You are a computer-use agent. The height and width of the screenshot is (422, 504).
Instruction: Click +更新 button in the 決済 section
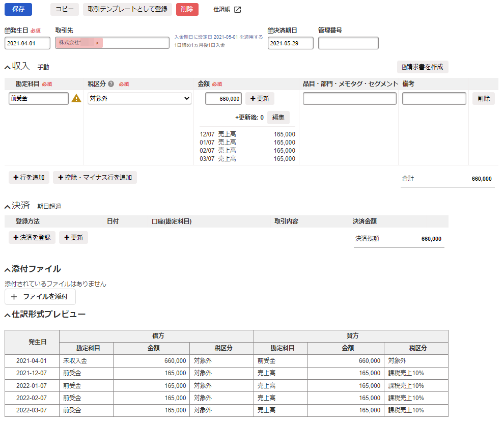coord(74,238)
